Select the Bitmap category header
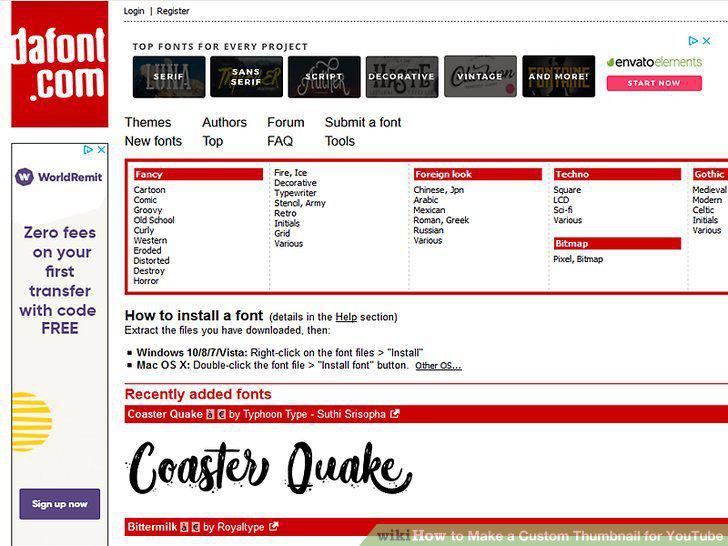The width and height of the screenshot is (728, 546). pyautogui.click(x=618, y=243)
